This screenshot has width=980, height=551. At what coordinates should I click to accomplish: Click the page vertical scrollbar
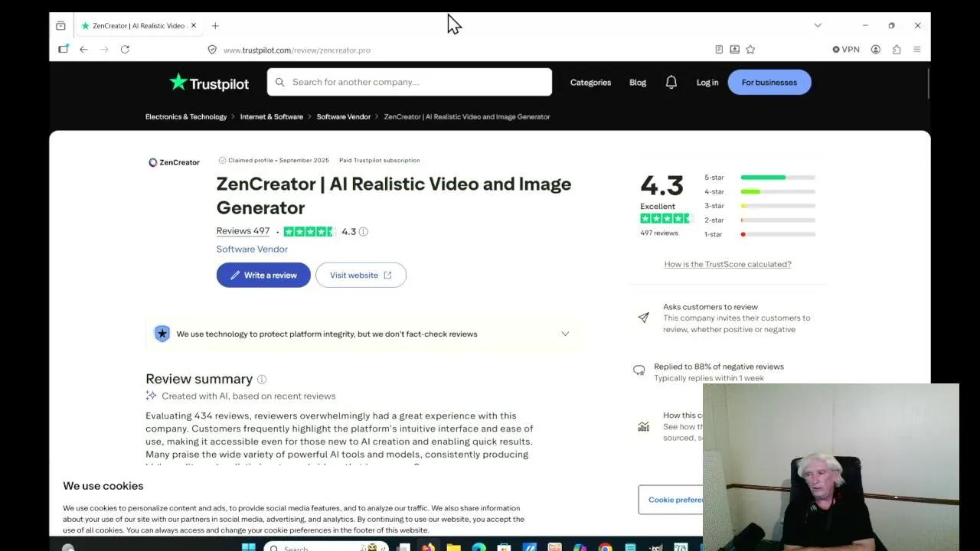pyautogui.click(x=928, y=84)
